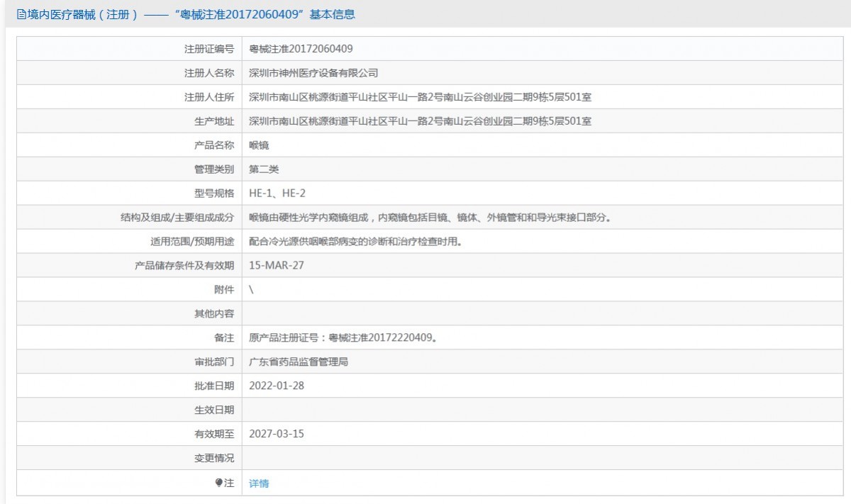Click the document icon beside the page title

[x=21, y=14]
